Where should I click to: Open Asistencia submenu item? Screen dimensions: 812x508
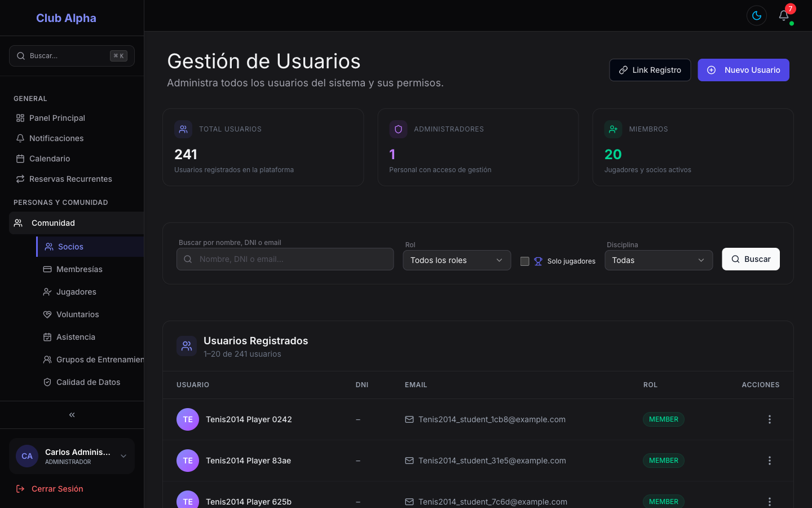91,337
